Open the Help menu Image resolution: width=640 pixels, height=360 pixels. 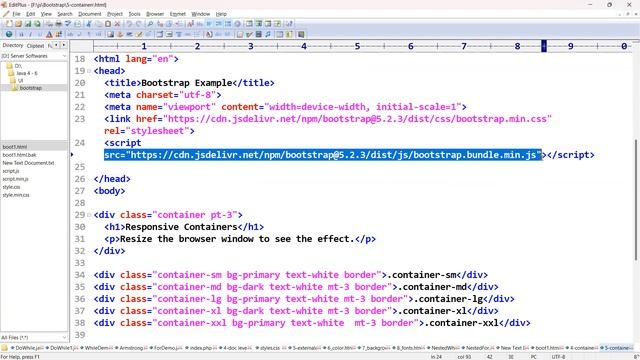pyautogui.click(x=221, y=14)
